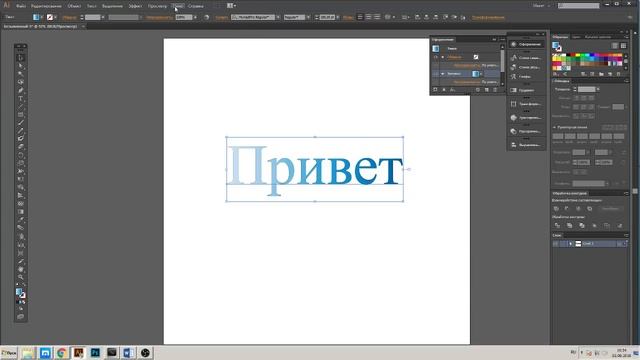640x360 pixels.
Task: Select the Lasso tool
Action: click(x=21, y=82)
